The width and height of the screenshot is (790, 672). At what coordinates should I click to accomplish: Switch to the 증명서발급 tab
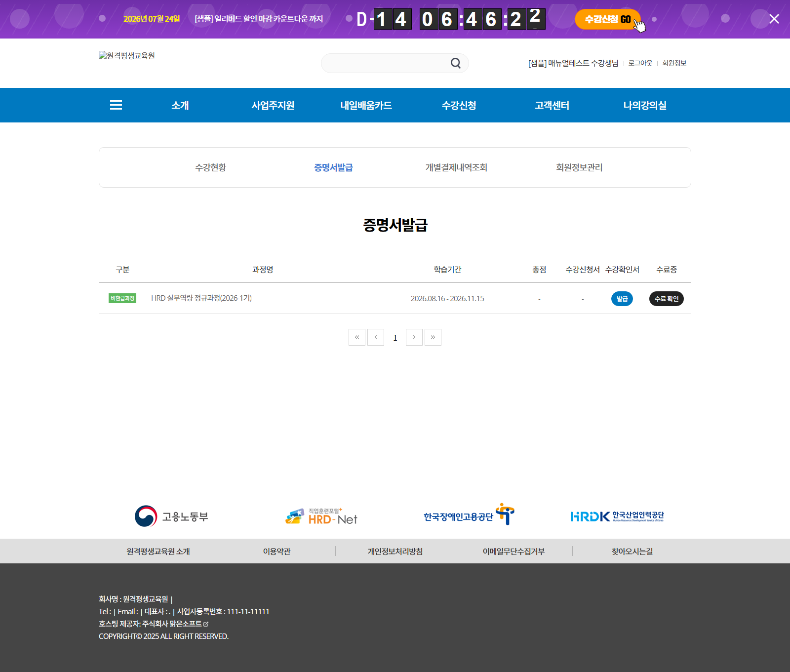click(333, 167)
